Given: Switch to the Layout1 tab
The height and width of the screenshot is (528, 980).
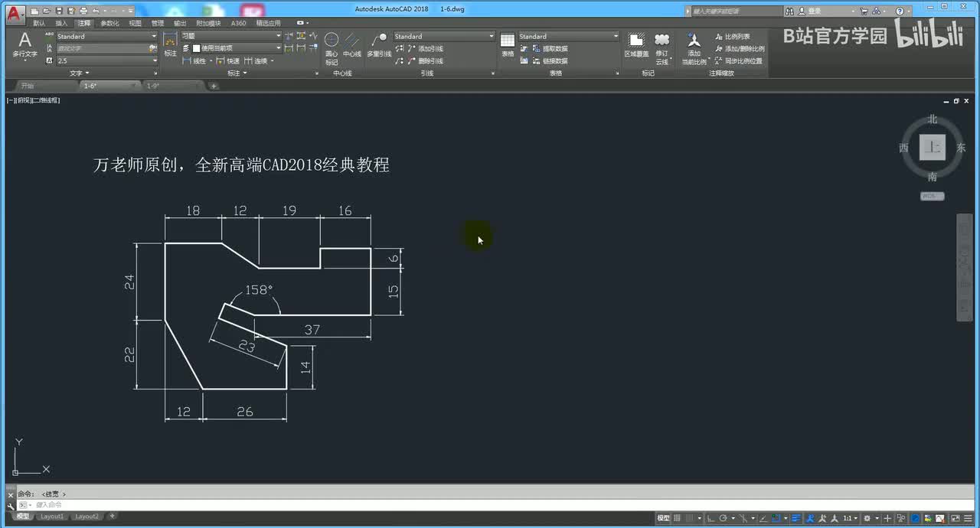Looking at the screenshot, I should point(52,517).
